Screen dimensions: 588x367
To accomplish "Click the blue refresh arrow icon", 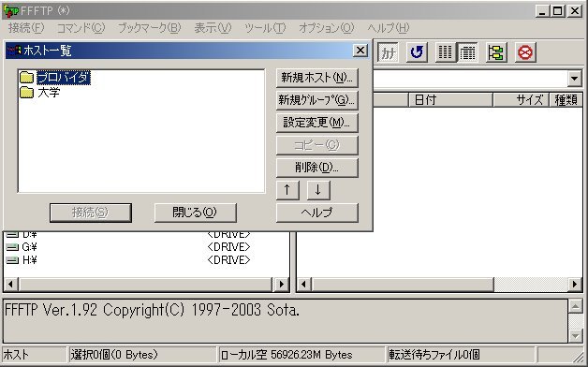I will coord(417,52).
